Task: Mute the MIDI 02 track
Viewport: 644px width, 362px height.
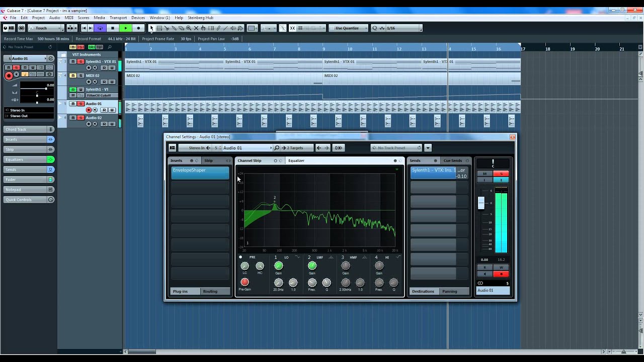Action: coord(72,76)
